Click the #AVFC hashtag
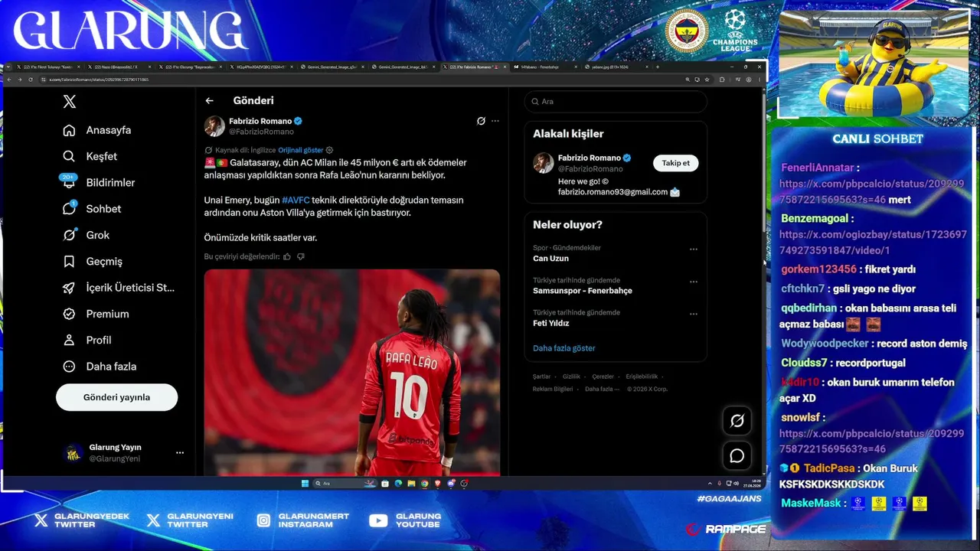Image resolution: width=980 pixels, height=551 pixels. [x=296, y=200]
